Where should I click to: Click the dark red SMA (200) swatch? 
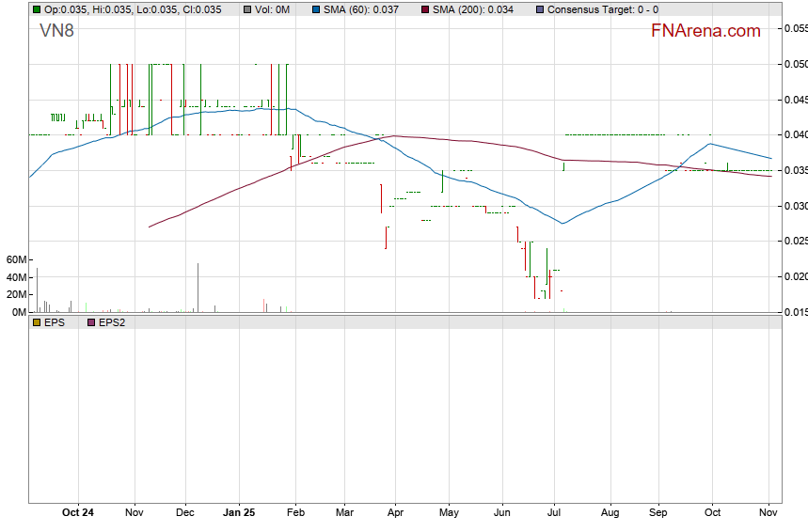424,9
